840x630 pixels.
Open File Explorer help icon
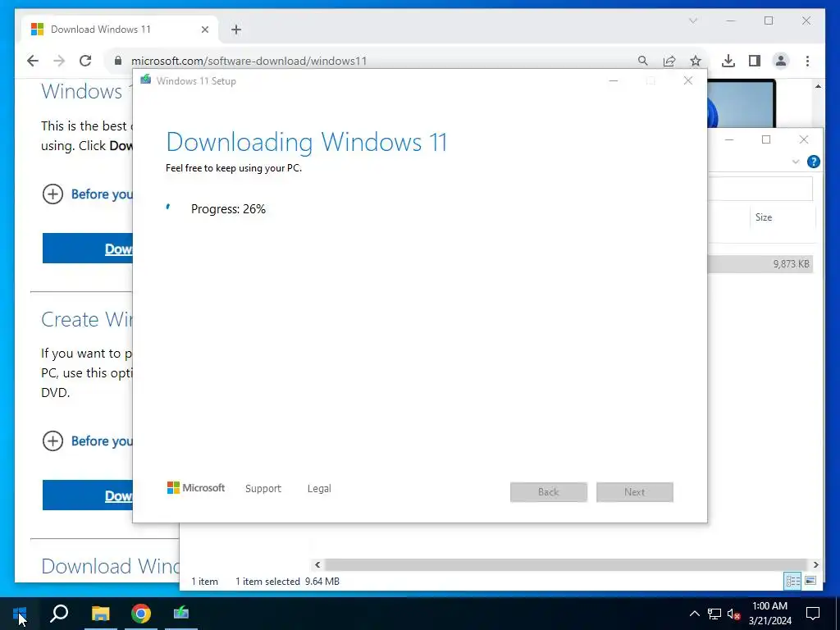pyautogui.click(x=813, y=162)
